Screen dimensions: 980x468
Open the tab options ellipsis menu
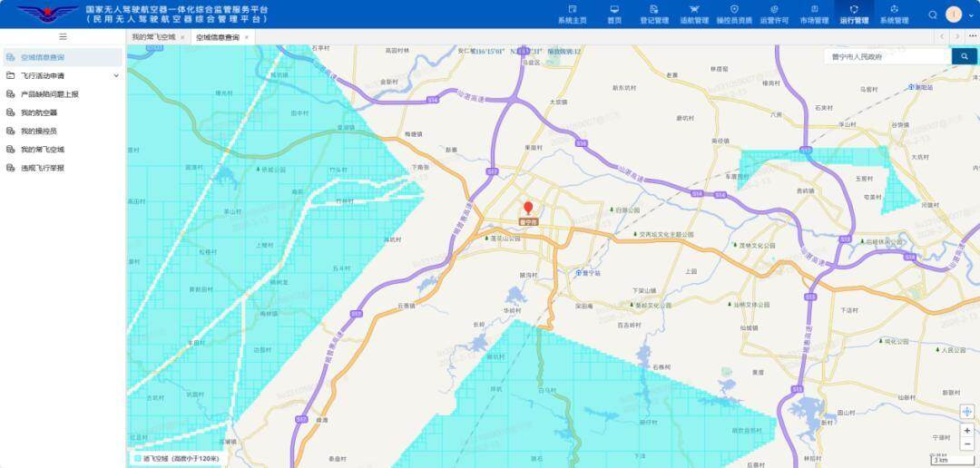[x=971, y=37]
